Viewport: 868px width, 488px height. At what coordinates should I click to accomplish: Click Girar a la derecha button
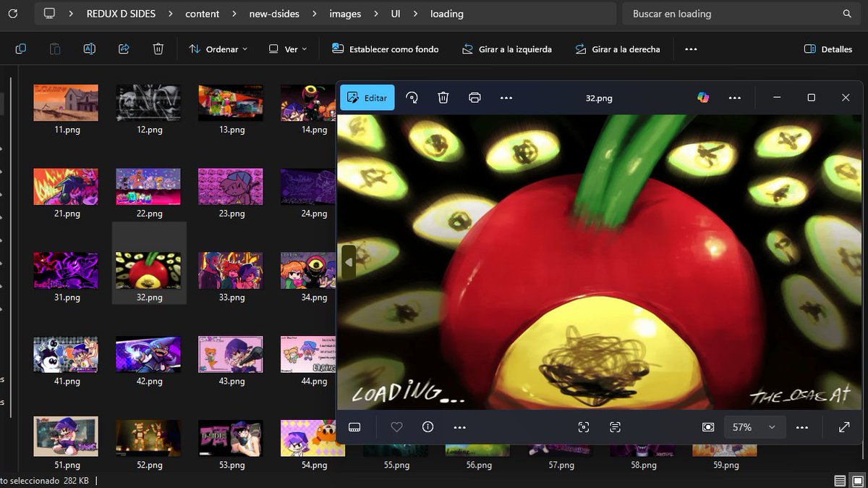(617, 49)
